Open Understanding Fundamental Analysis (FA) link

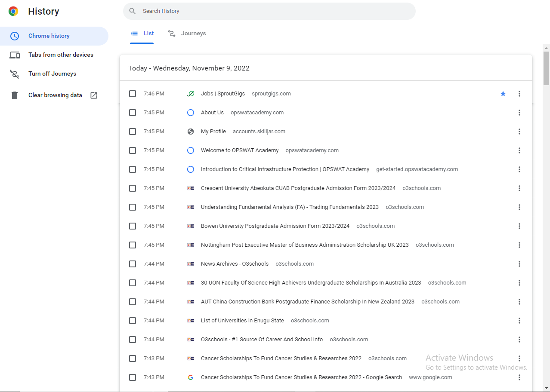[290, 207]
